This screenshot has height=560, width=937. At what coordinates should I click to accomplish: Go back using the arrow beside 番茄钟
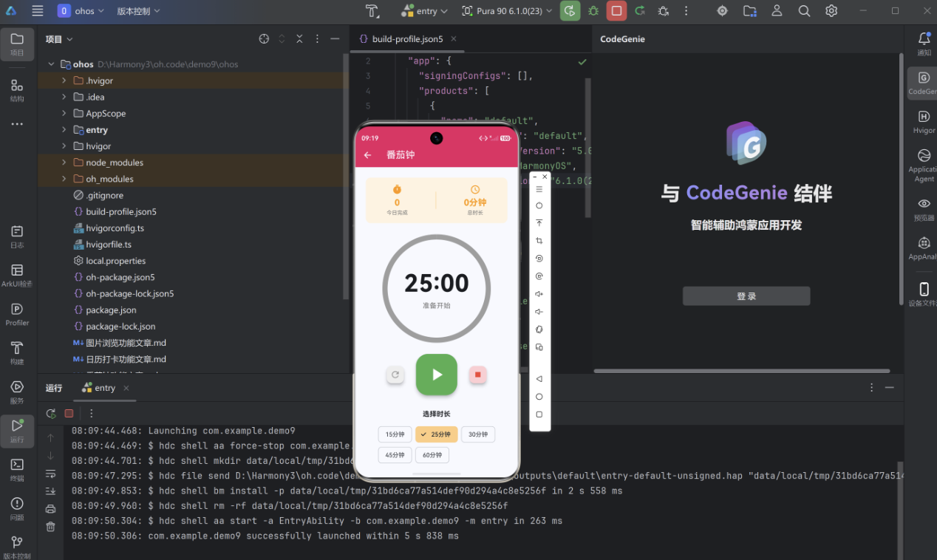[368, 155]
